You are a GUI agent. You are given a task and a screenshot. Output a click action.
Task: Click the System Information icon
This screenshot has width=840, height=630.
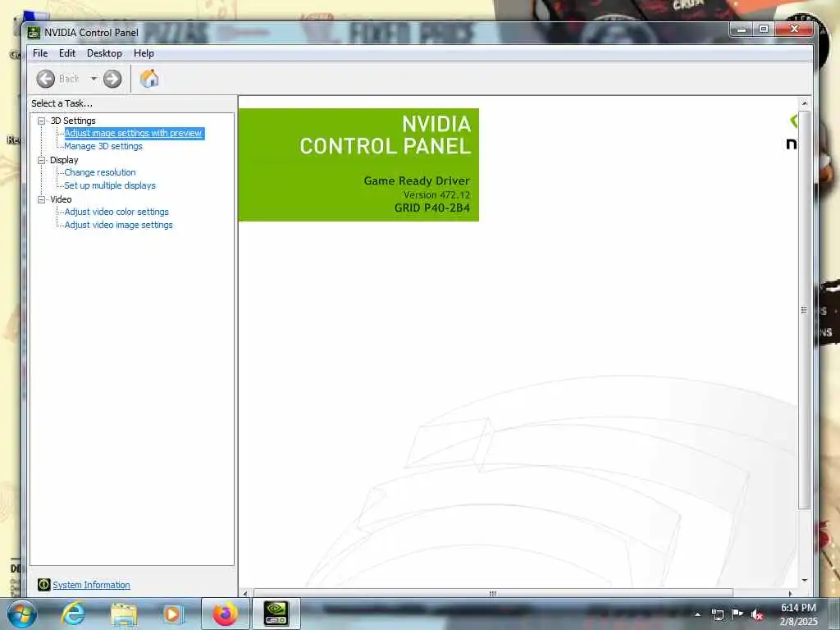[44, 585]
